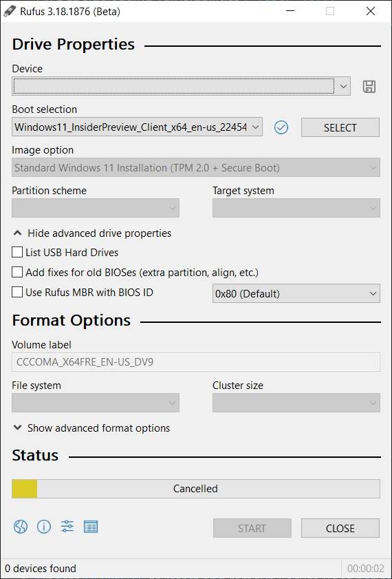Screen dimensions: 392x579
Task: Click the CLOSE button
Action: (340, 529)
